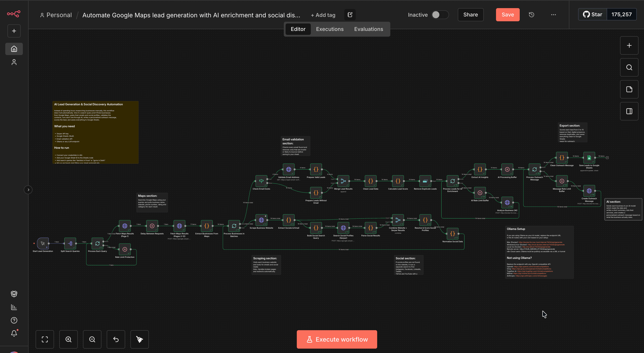Add sticky note from right panel

tap(629, 90)
